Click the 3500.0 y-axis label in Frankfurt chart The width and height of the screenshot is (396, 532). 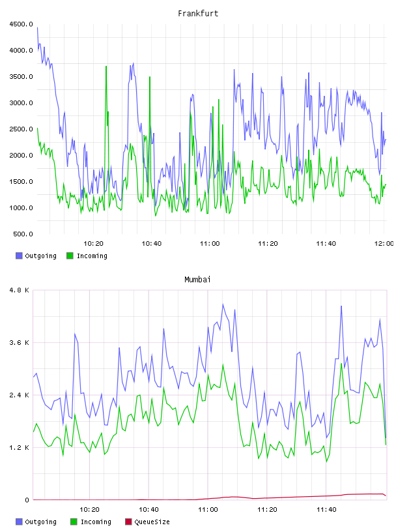(21, 77)
